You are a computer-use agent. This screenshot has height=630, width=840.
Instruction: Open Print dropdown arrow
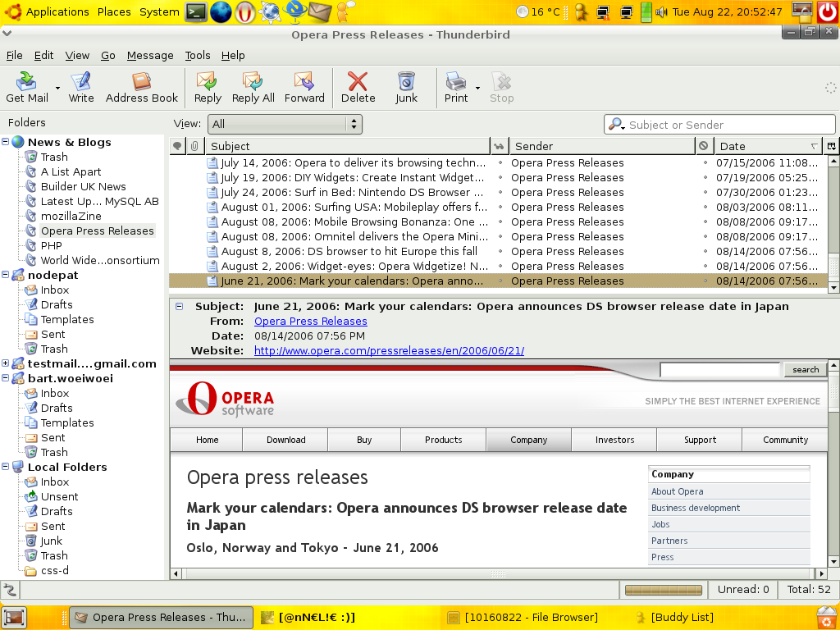pos(477,88)
